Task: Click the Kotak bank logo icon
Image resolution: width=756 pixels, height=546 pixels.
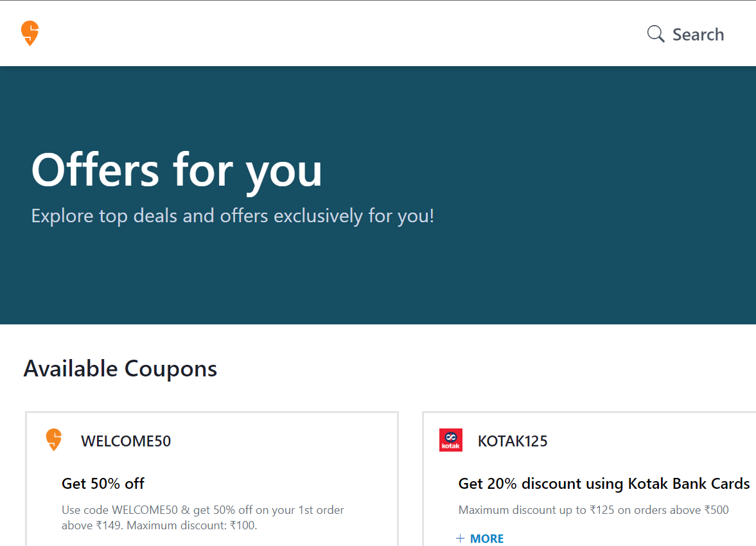Action: click(451, 440)
